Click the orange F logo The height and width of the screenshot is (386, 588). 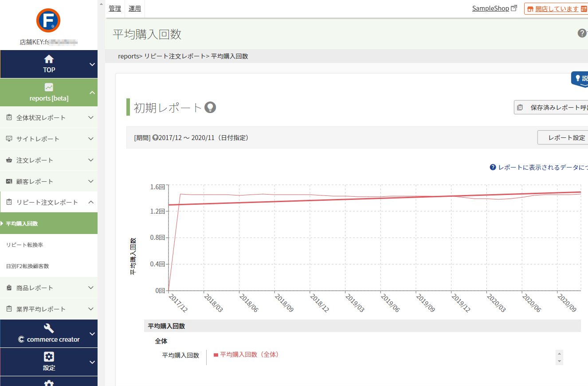(48, 20)
